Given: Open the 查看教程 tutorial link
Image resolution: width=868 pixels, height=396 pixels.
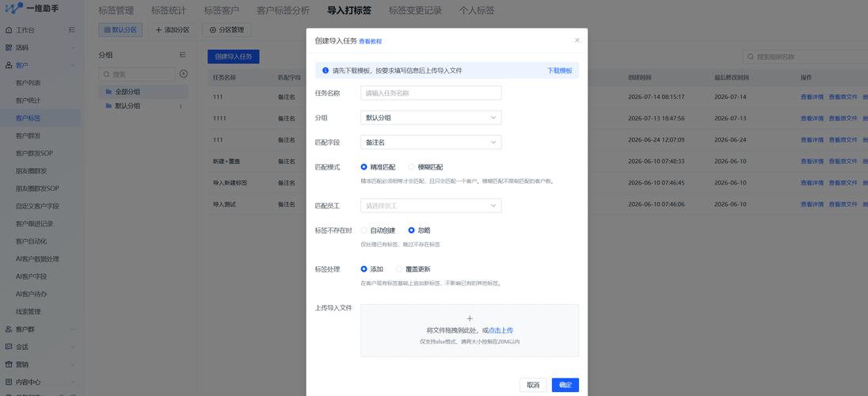Looking at the screenshot, I should (371, 41).
